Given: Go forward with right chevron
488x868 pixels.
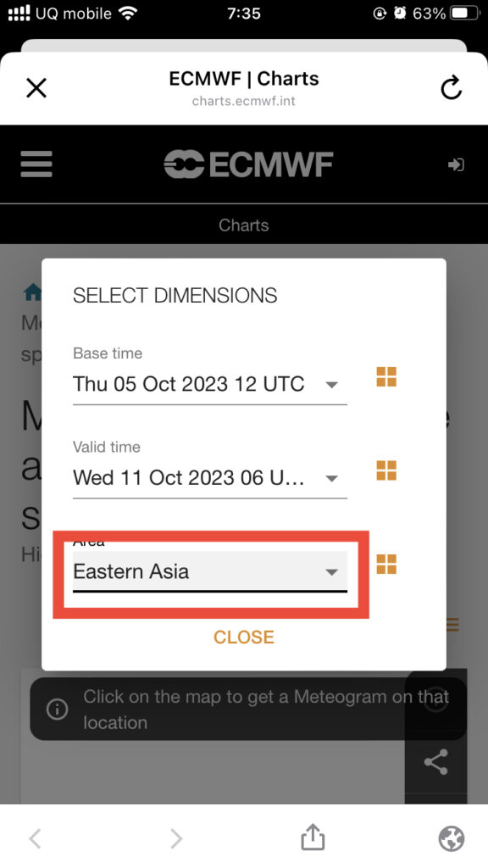Looking at the screenshot, I should tap(176, 838).
